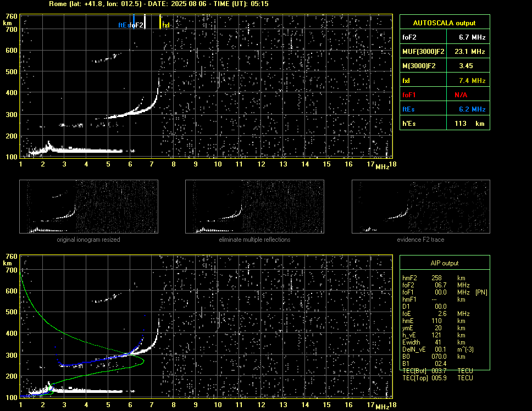Select the ymE 20 km row
The width and height of the screenshot is (532, 411).
(x=434, y=328)
